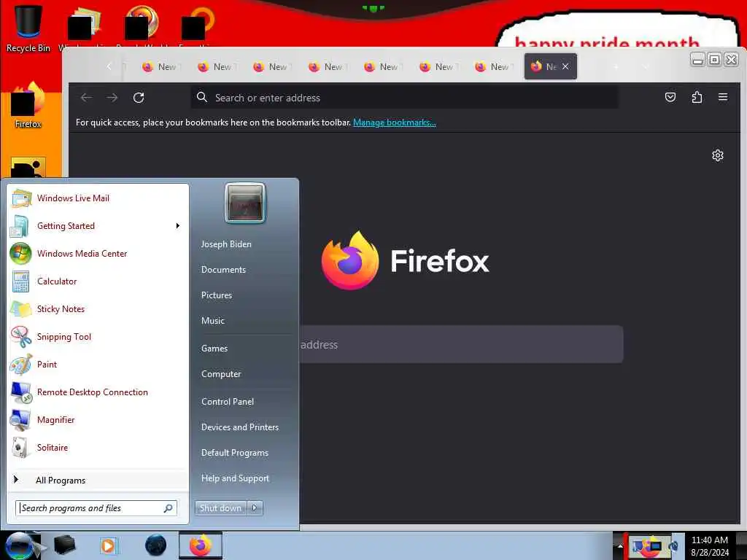Click the Start menu search magnifier icon

point(169,508)
